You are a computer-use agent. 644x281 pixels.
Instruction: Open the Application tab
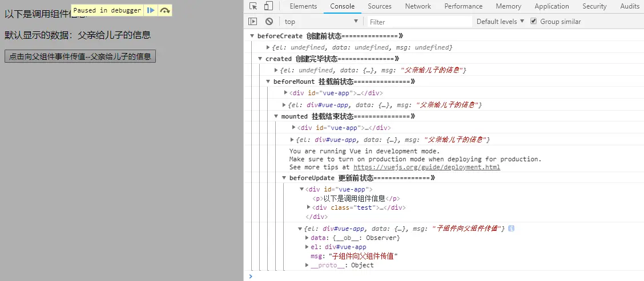pyautogui.click(x=552, y=6)
